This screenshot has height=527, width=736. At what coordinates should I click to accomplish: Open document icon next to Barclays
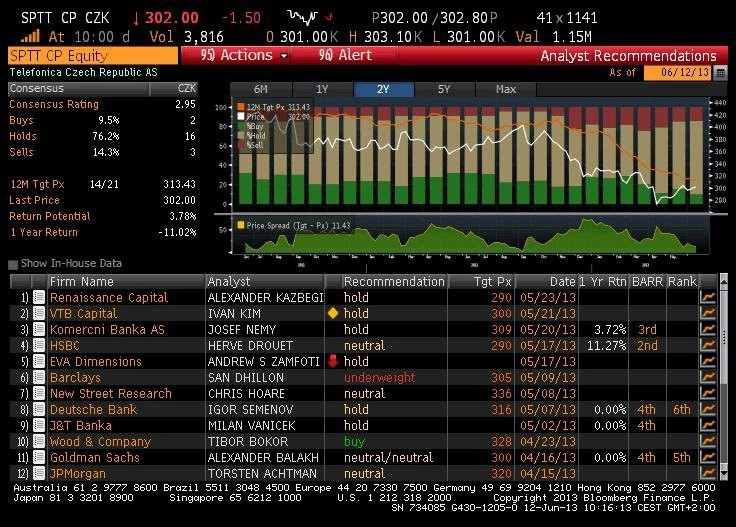pos(39,377)
